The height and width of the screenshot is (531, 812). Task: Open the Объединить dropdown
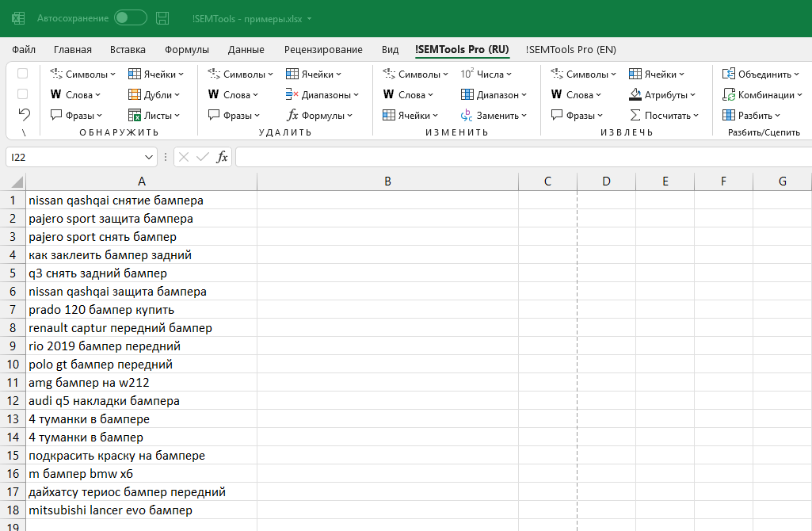point(761,74)
